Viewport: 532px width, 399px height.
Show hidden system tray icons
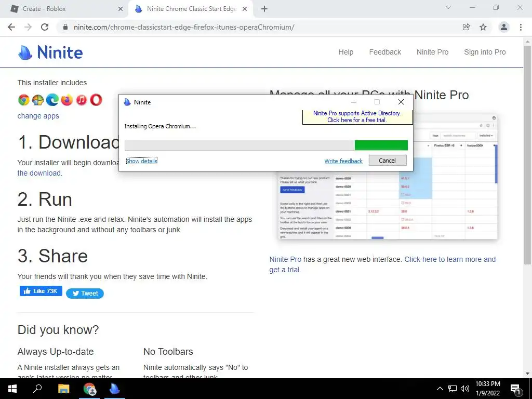440,389
